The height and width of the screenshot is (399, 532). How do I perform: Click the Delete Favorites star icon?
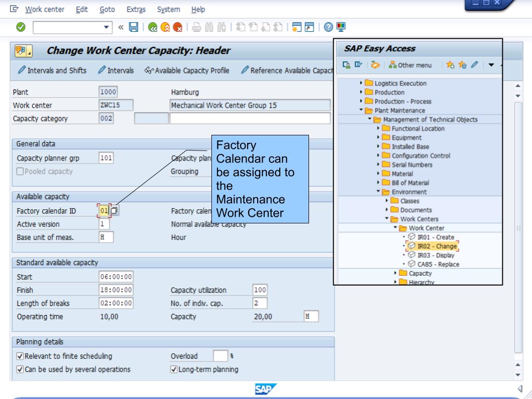click(462, 64)
